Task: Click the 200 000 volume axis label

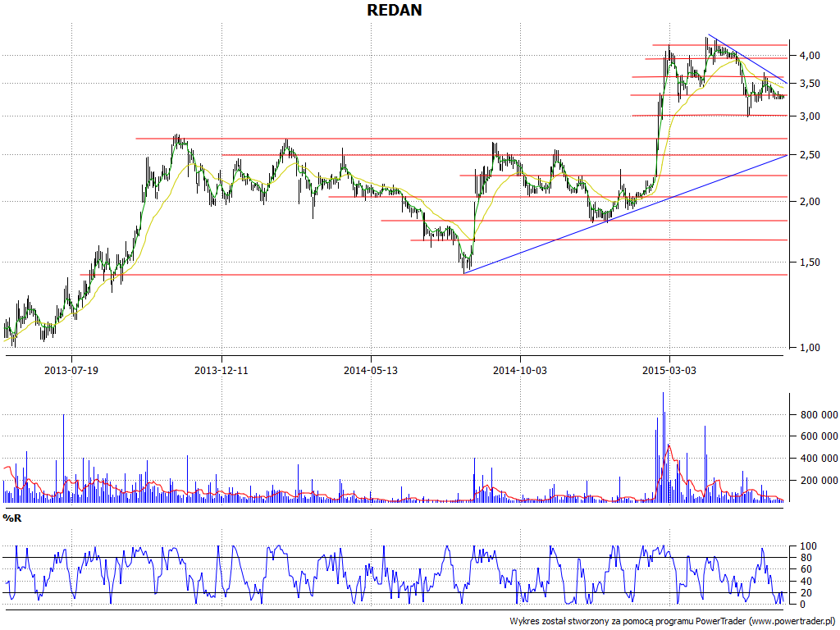Action: (819, 481)
